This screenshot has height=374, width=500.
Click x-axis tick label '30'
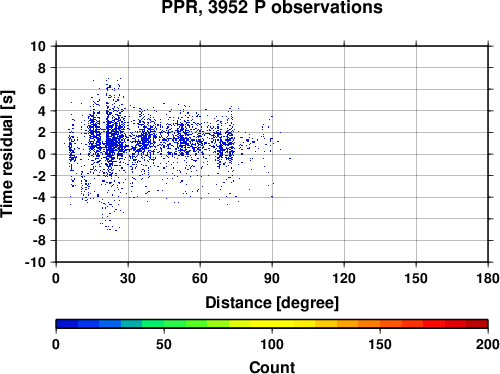coord(128,278)
